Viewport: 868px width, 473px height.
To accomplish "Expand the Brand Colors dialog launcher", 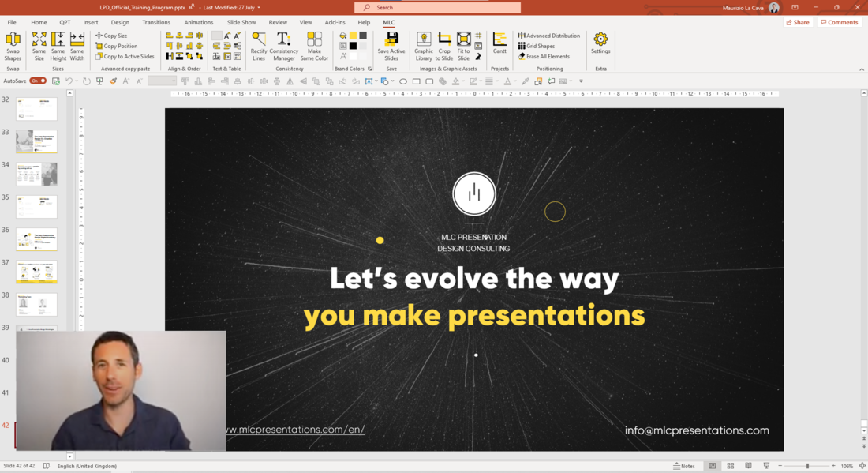I will [x=370, y=69].
